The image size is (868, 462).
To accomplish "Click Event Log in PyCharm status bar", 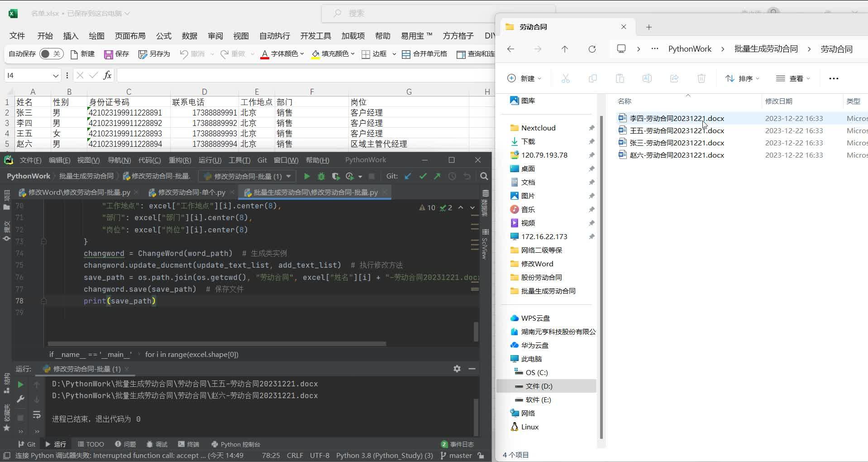I will pyautogui.click(x=458, y=444).
